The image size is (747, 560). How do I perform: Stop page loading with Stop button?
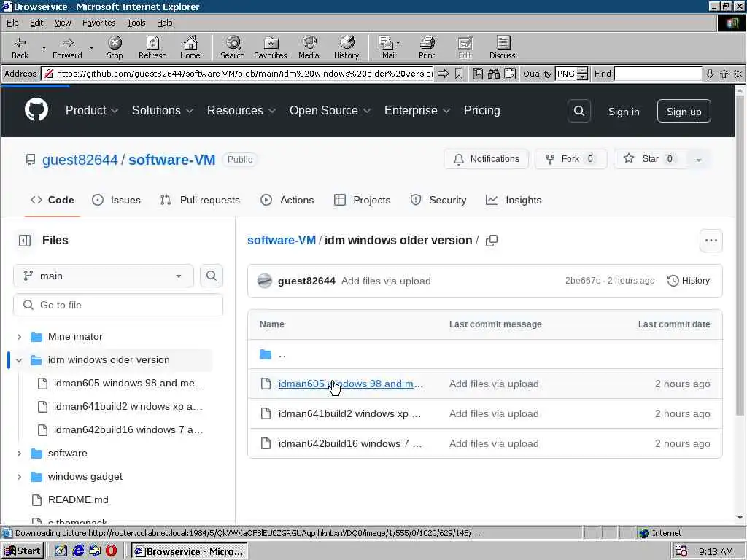115,47
